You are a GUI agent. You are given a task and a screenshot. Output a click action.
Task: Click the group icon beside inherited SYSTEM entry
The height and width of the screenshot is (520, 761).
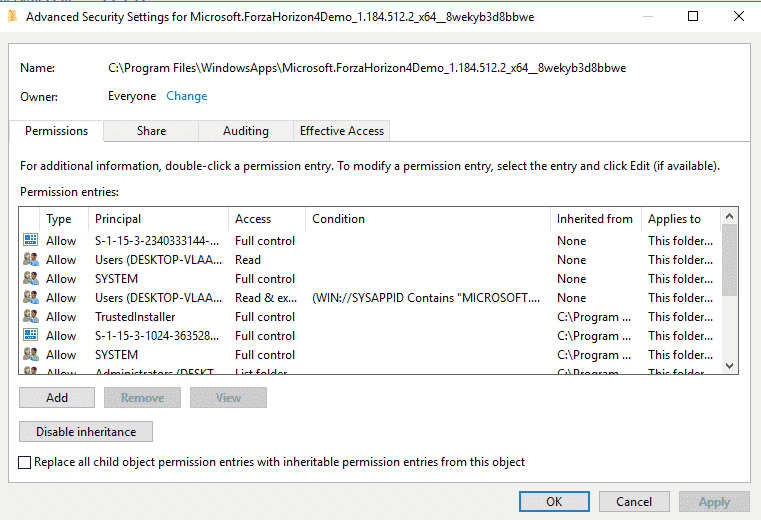[x=31, y=354]
